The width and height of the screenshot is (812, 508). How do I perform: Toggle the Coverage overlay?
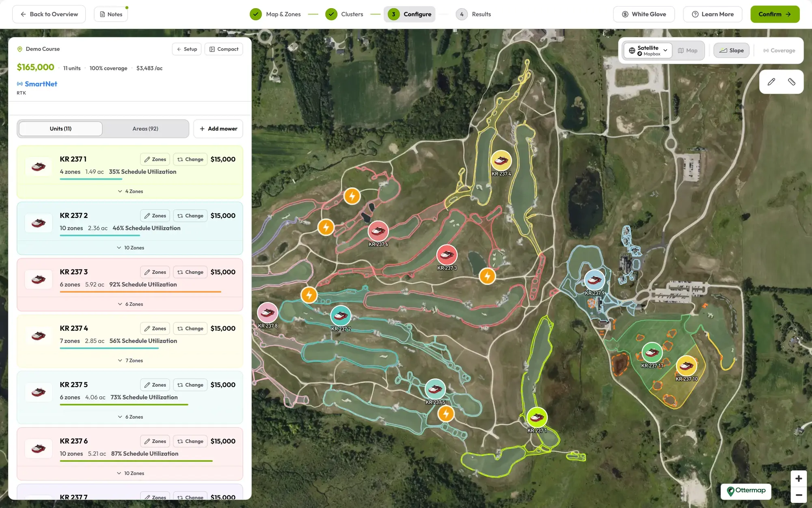[x=779, y=50]
